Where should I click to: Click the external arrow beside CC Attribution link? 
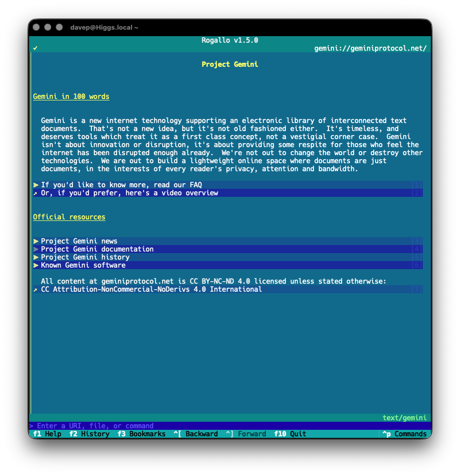[x=36, y=290]
